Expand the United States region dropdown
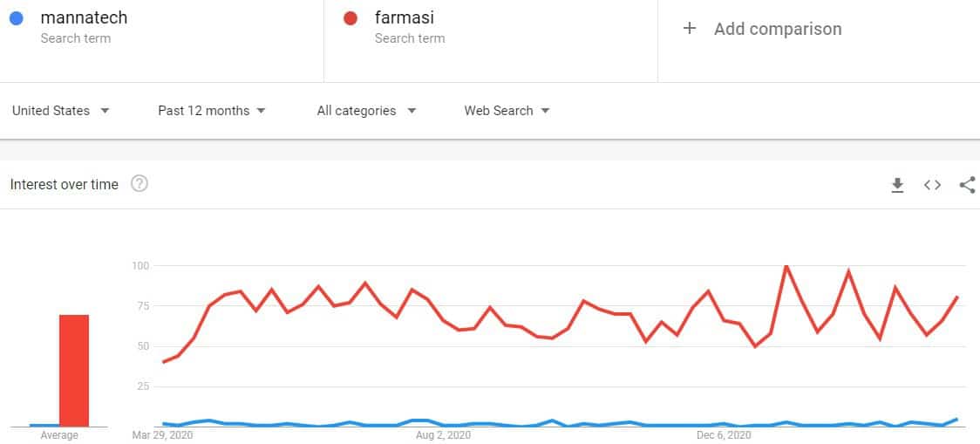The image size is (980, 444). (61, 111)
